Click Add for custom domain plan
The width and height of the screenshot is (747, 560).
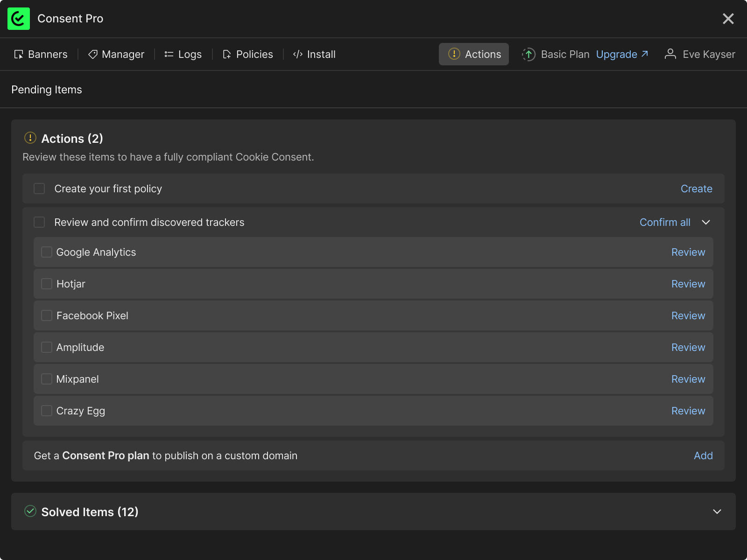pyautogui.click(x=703, y=455)
